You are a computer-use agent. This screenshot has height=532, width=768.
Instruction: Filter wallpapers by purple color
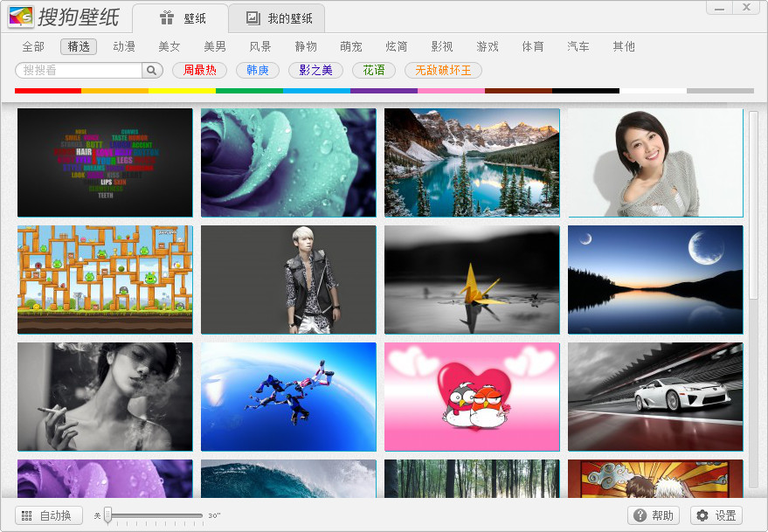click(x=384, y=91)
